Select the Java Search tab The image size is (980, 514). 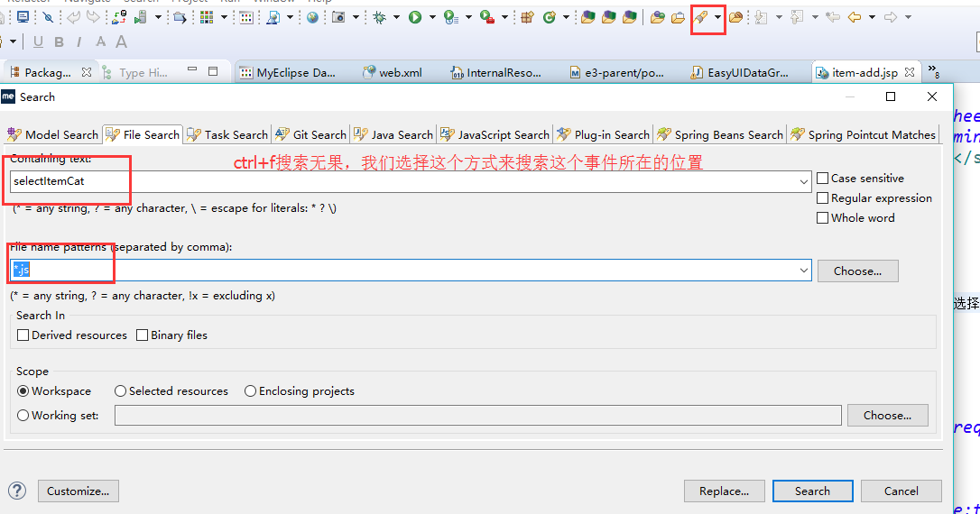point(393,134)
